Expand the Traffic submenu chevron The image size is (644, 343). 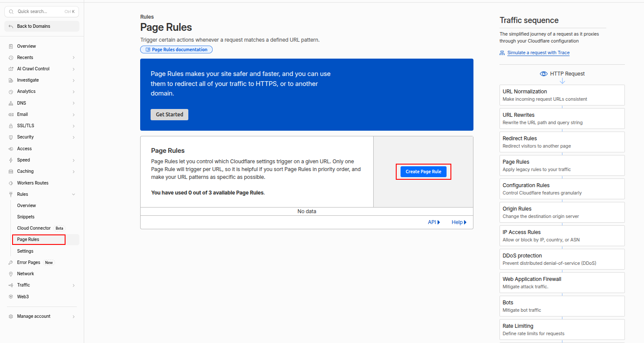coord(73,285)
